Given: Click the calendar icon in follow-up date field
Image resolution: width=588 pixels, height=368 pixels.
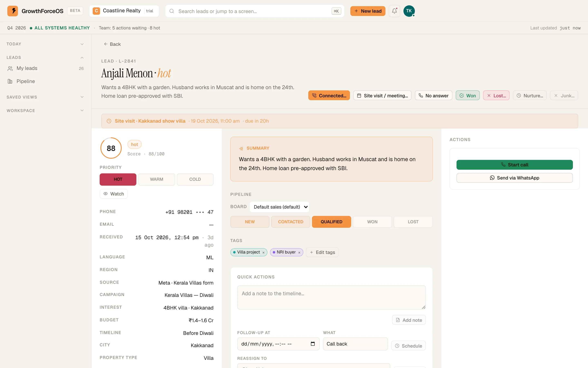Looking at the screenshot, I should [313, 344].
